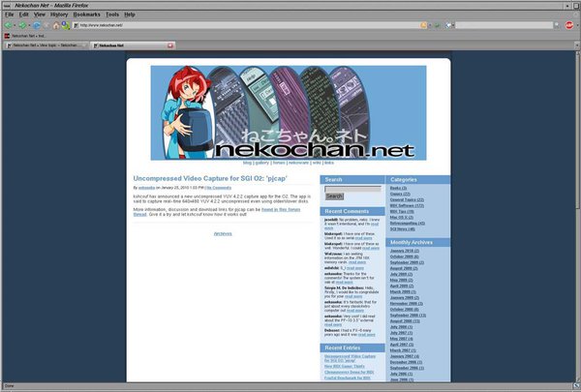Click the magnifier icon in the search bar
Image resolution: width=581 pixels, height=392 pixels.
tap(557, 25)
